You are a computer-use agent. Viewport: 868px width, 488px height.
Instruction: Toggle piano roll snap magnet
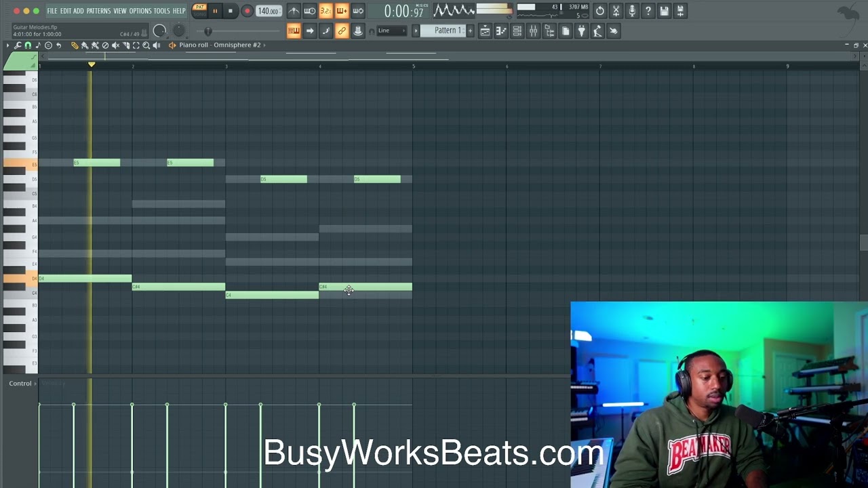coord(28,45)
